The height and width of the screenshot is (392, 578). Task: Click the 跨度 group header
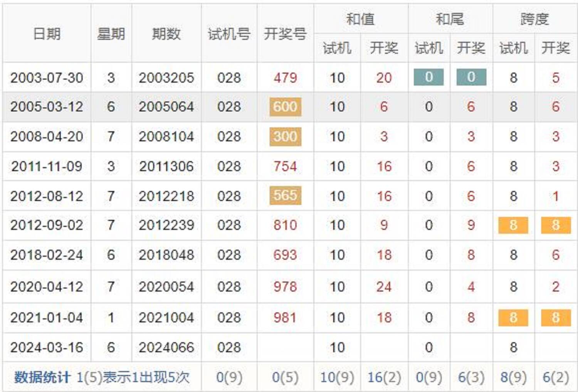click(x=534, y=19)
